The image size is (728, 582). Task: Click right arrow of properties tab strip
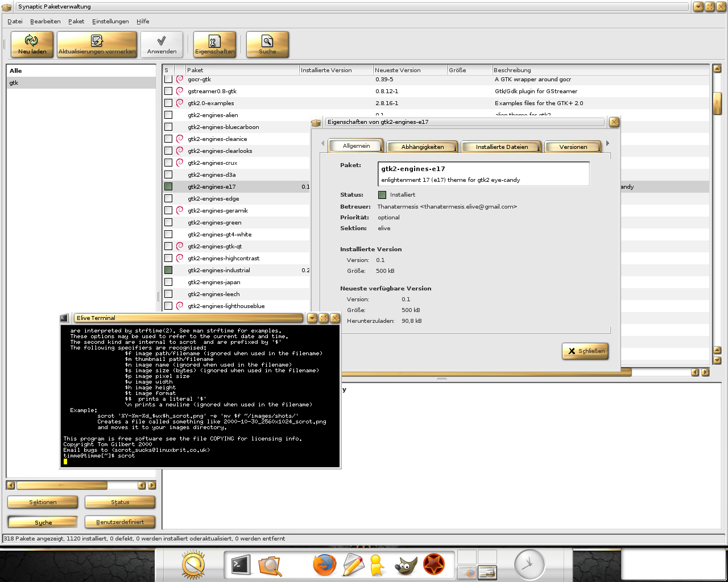tap(607, 143)
